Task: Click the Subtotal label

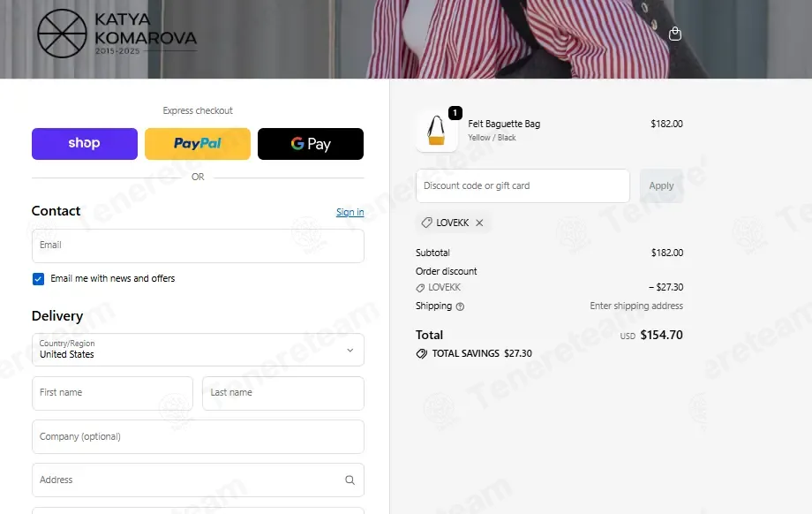Action: click(432, 253)
